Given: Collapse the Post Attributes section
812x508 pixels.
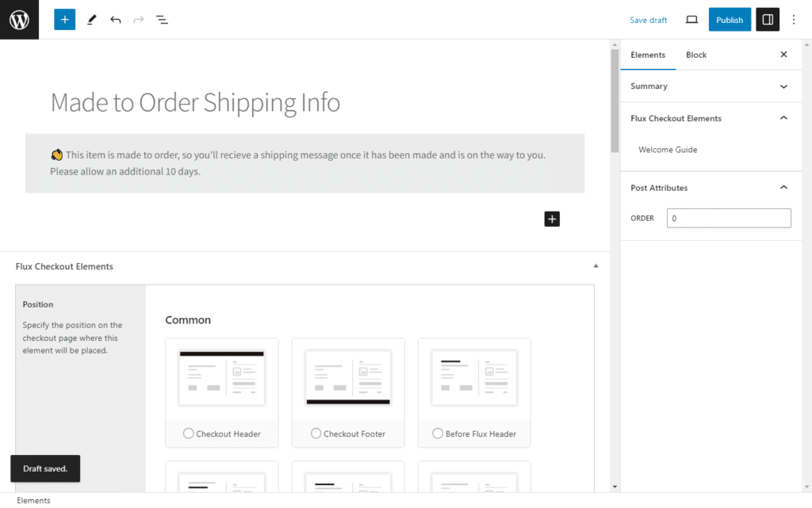Looking at the screenshot, I should (783, 188).
